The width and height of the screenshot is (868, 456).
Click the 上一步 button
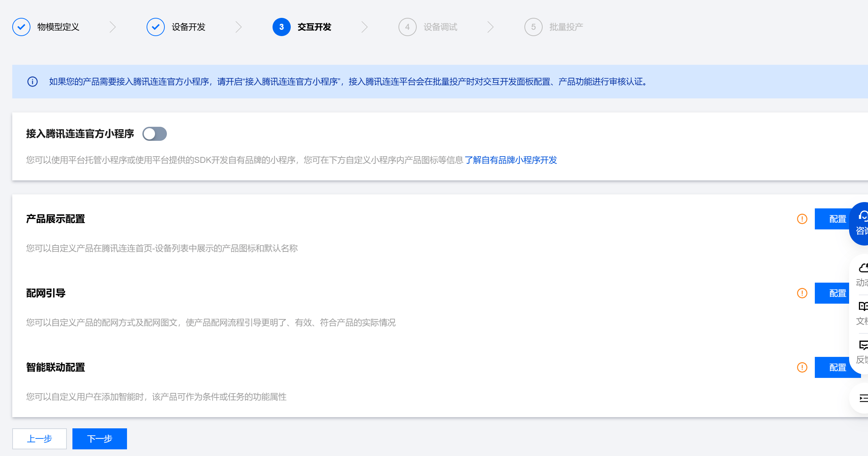click(40, 438)
